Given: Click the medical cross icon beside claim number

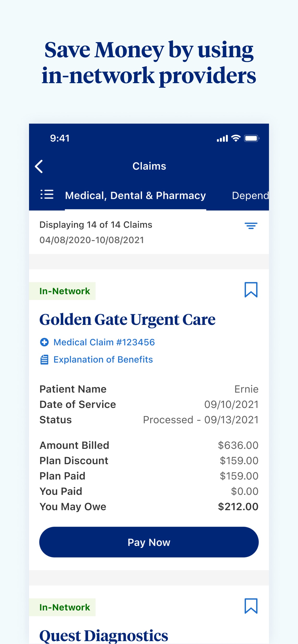Looking at the screenshot, I should pos(44,342).
